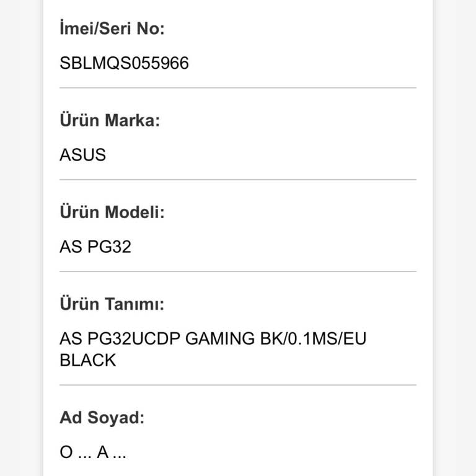This screenshot has height=476, width=476.
Task: Click the Ürün Tanımı label
Action: coord(112,304)
